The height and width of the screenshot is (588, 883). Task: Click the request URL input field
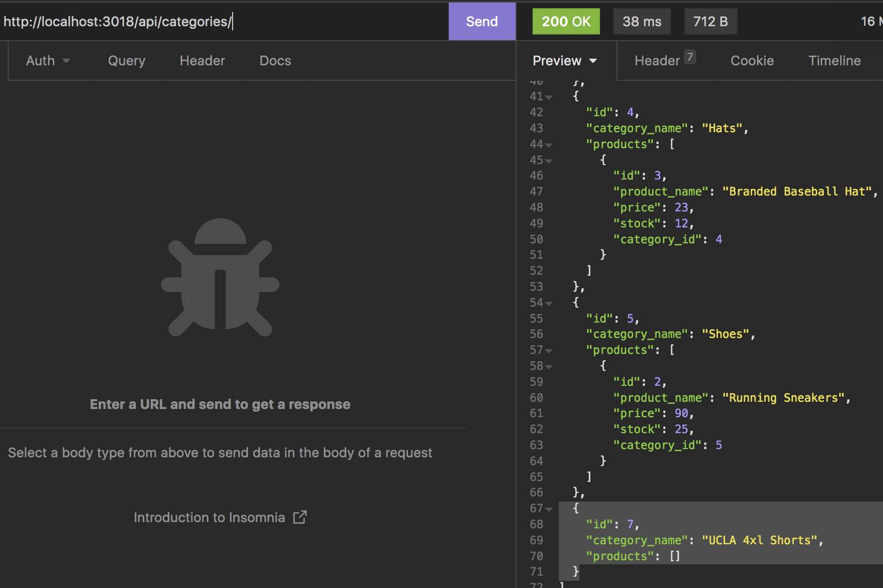click(x=224, y=22)
